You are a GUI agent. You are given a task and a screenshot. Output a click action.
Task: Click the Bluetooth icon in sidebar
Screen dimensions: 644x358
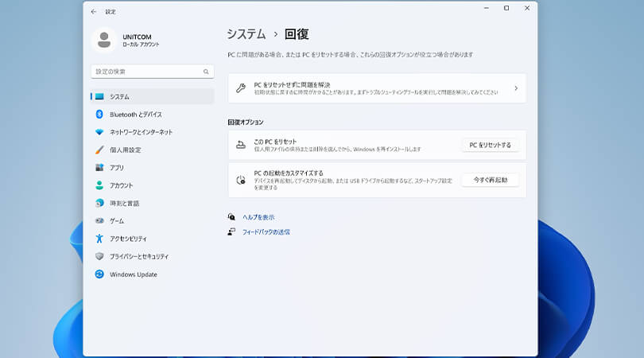[99, 115]
